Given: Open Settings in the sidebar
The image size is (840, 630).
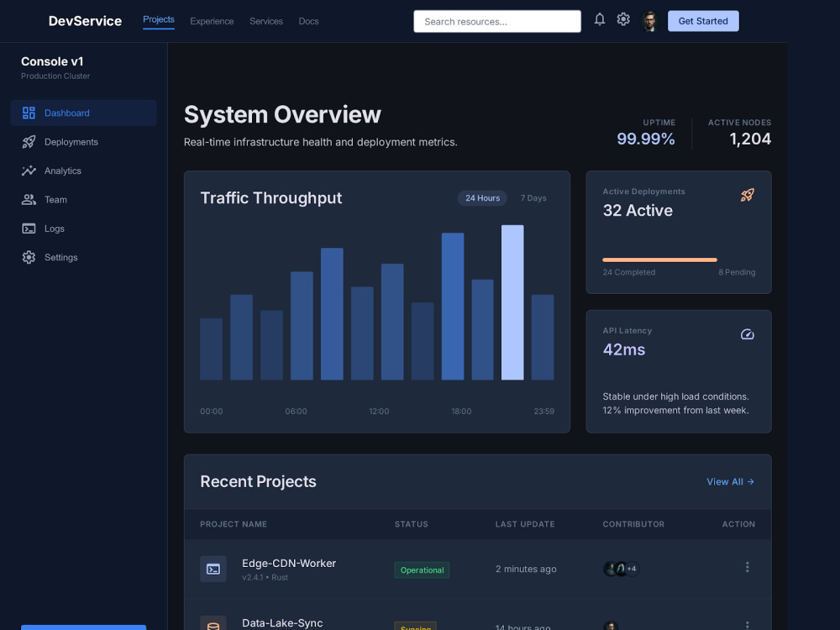Looking at the screenshot, I should 83,257.
